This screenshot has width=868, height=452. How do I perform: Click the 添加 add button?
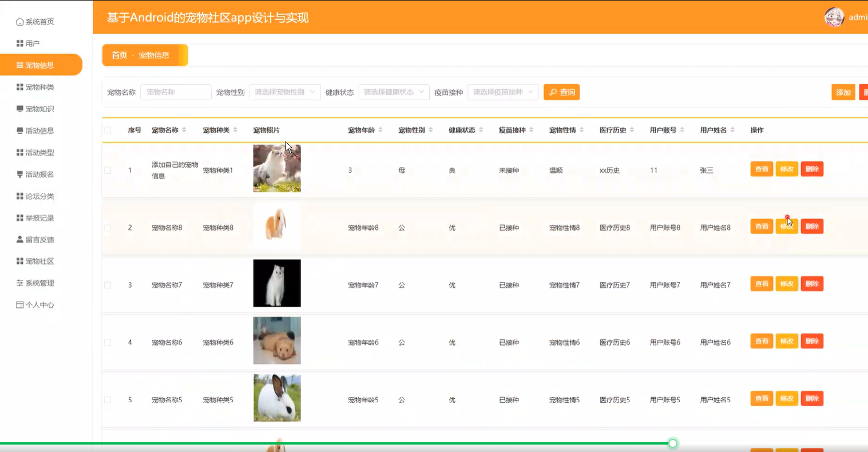tap(843, 92)
